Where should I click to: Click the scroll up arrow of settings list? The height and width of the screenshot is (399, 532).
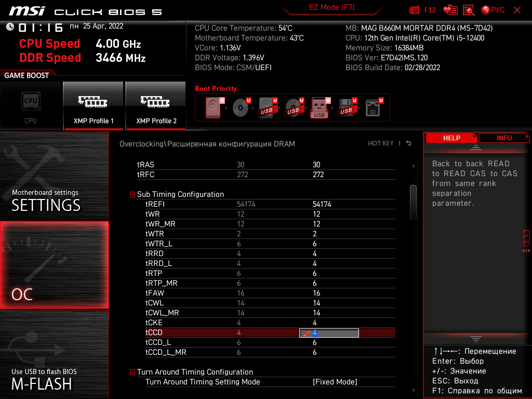(413, 166)
